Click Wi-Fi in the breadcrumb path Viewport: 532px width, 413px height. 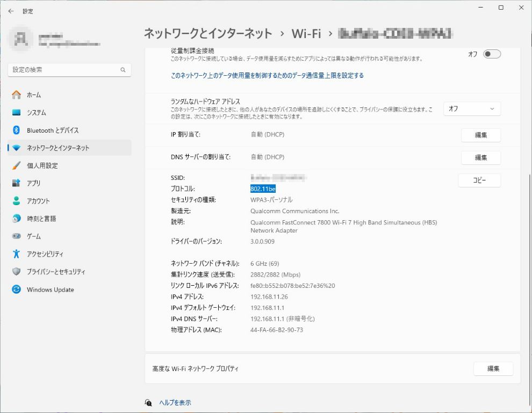(x=306, y=34)
